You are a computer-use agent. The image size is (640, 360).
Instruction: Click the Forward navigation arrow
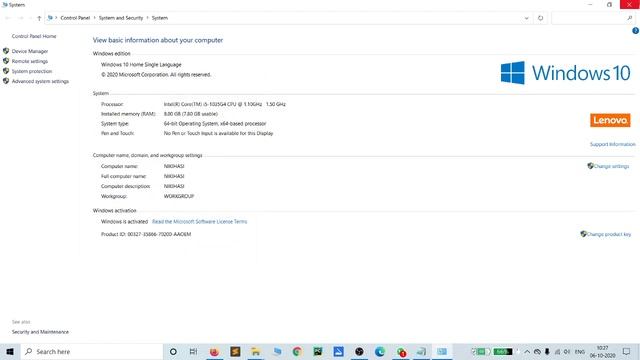click(20, 18)
